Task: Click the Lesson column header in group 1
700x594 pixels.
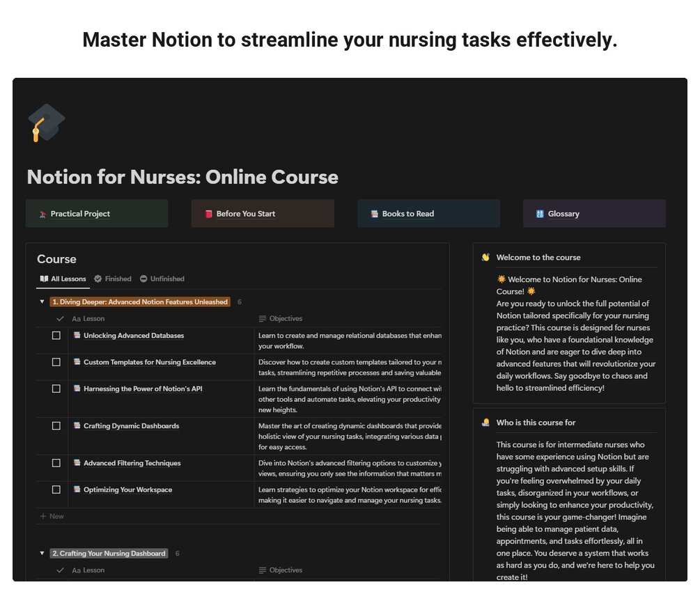Action: 88,319
